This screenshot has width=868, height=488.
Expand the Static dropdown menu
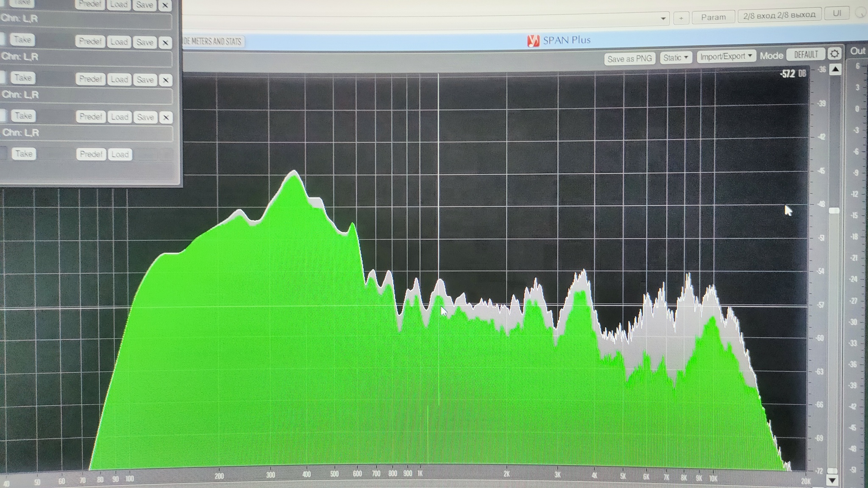point(676,58)
